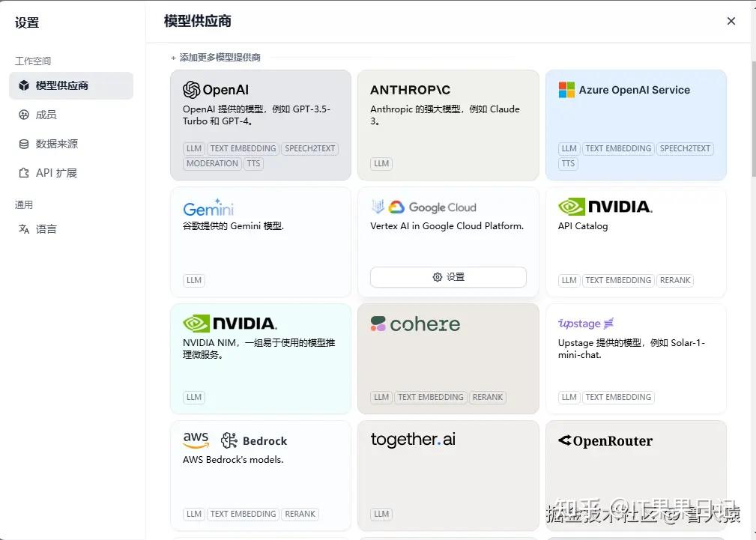Viewport: 756px width, 540px height.
Task: Click the vertical scrollbar of provider list
Action: click(x=754, y=119)
